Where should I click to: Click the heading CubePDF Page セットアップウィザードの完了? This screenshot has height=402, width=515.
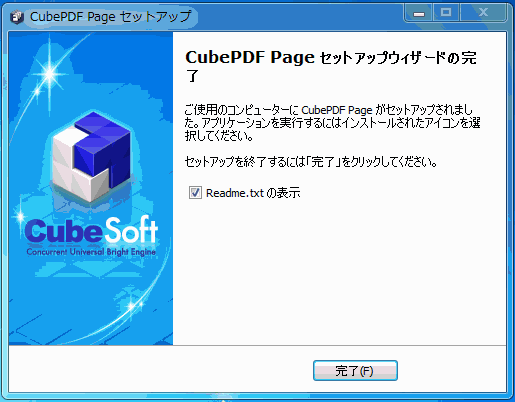tap(331, 66)
